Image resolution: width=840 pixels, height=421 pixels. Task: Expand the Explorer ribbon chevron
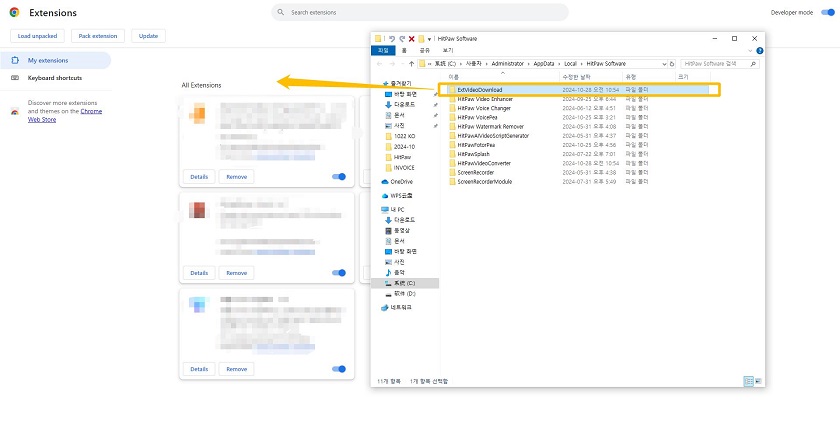point(750,51)
